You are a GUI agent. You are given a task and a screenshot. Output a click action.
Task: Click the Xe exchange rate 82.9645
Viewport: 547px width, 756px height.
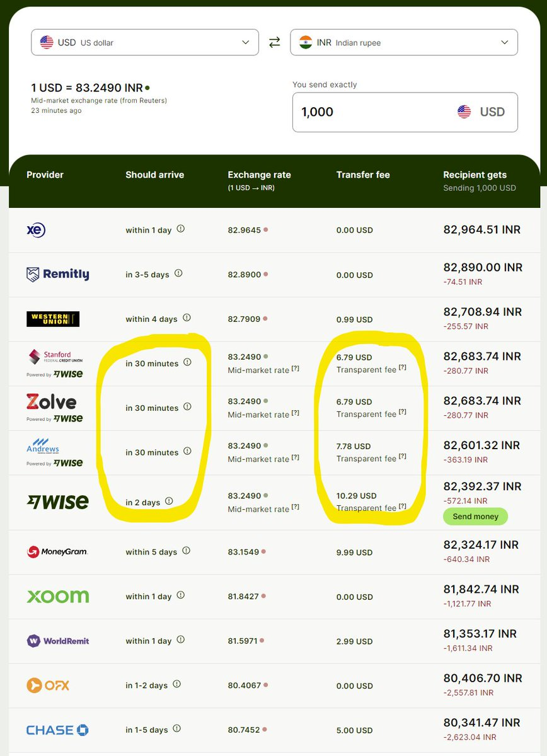(245, 230)
